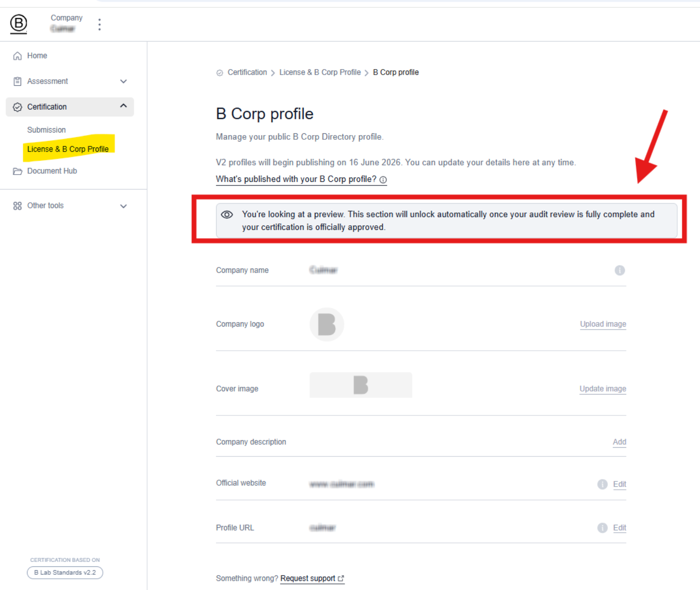The image size is (700, 590).
Task: Click Upload image for Company logo
Action: [603, 324]
